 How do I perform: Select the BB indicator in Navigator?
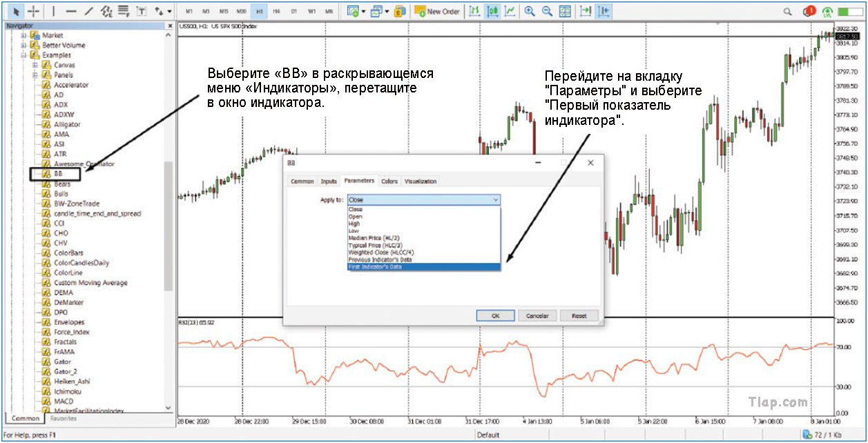[58, 174]
